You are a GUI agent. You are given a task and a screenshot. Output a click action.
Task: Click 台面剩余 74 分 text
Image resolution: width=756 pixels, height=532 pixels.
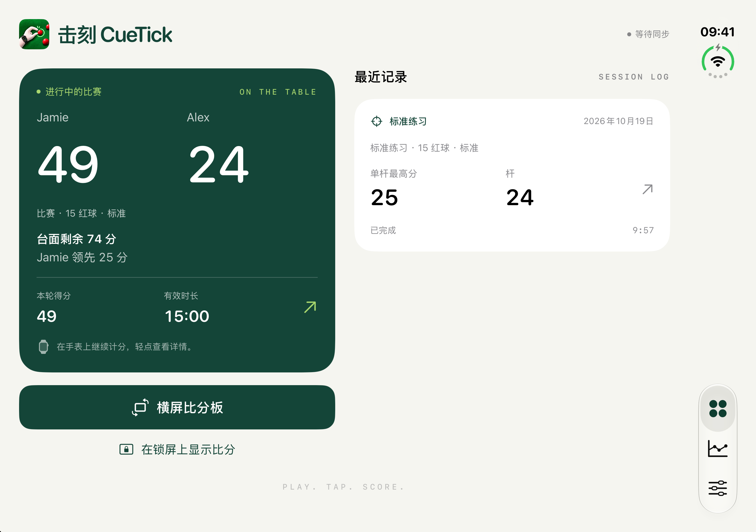click(x=76, y=239)
